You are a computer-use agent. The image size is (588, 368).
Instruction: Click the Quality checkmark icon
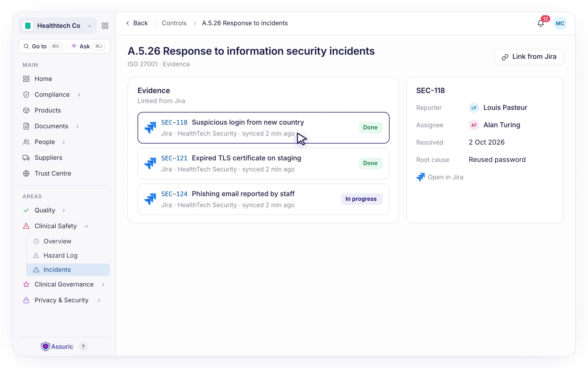click(26, 210)
